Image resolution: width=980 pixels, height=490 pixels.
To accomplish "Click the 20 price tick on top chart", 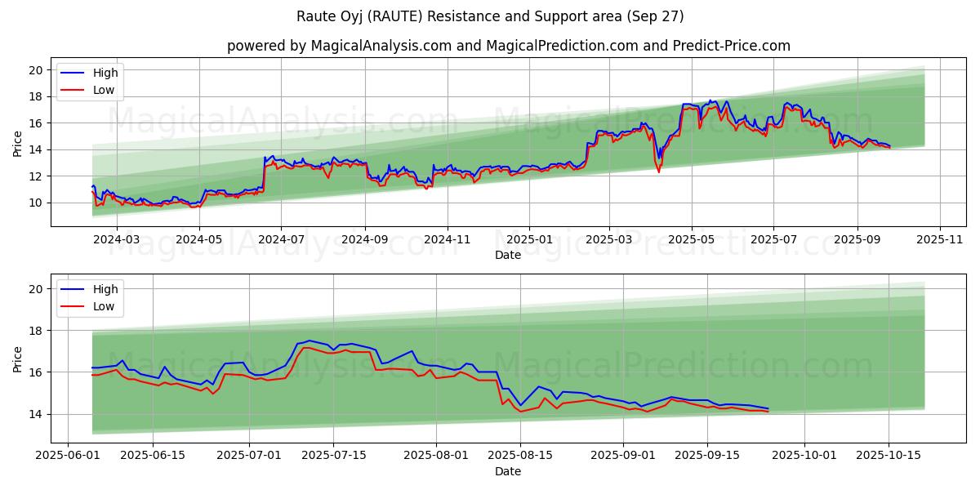I will (36, 70).
